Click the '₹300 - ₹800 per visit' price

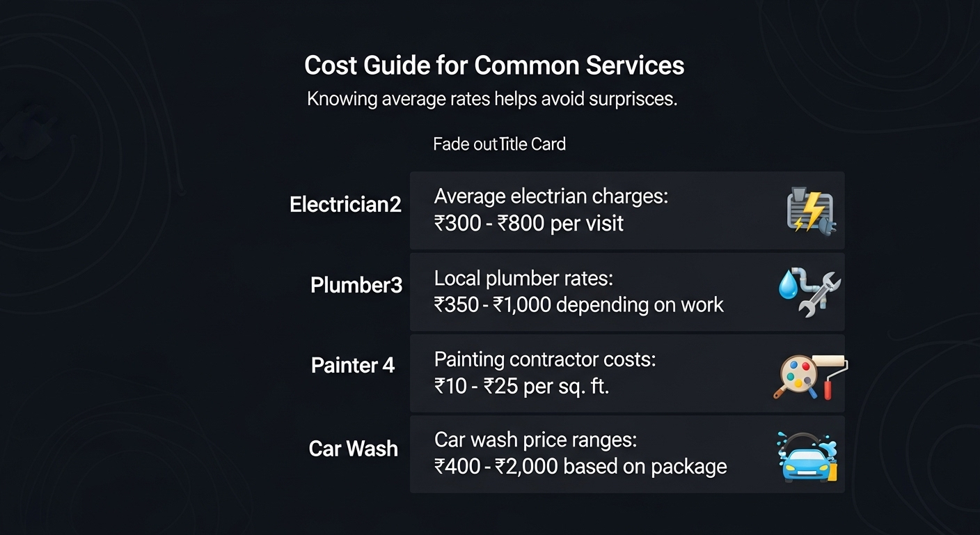coord(529,224)
